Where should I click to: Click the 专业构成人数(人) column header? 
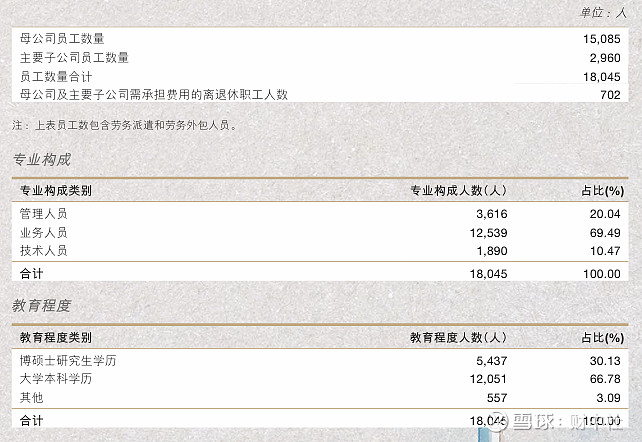(459, 191)
